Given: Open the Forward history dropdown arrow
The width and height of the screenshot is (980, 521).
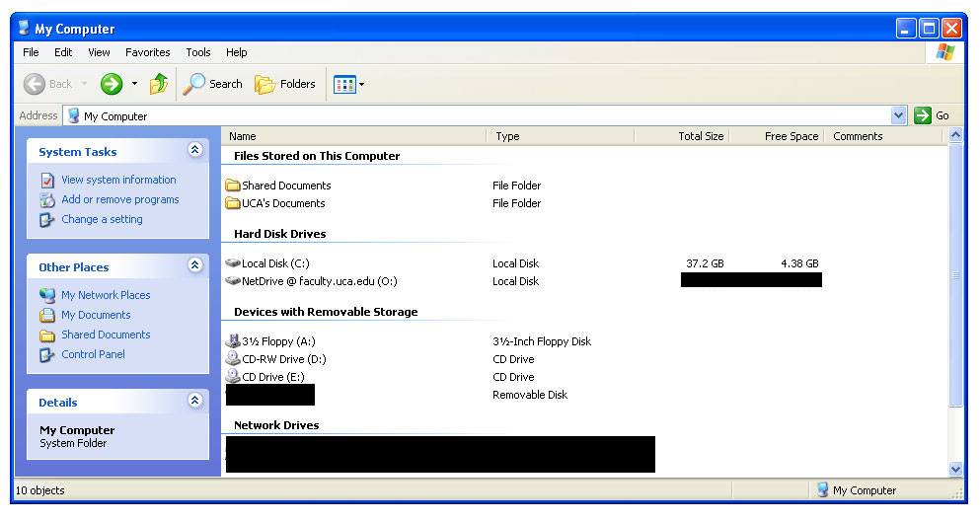Looking at the screenshot, I should [x=134, y=84].
